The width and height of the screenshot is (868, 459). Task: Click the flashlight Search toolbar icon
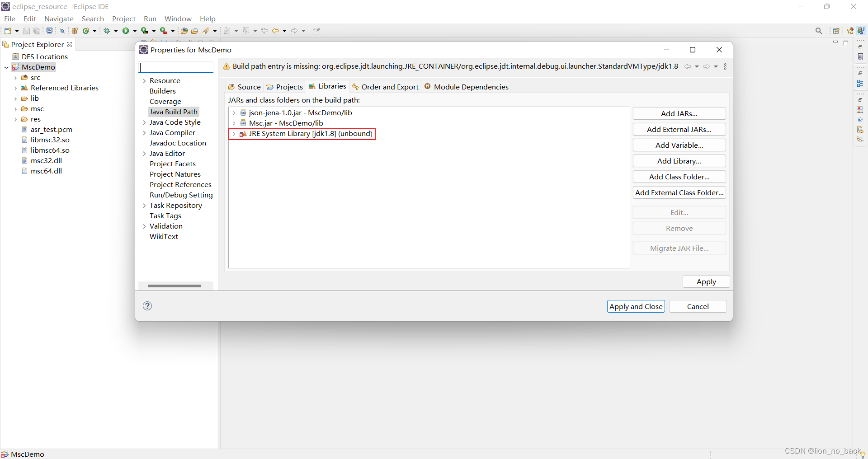206,31
